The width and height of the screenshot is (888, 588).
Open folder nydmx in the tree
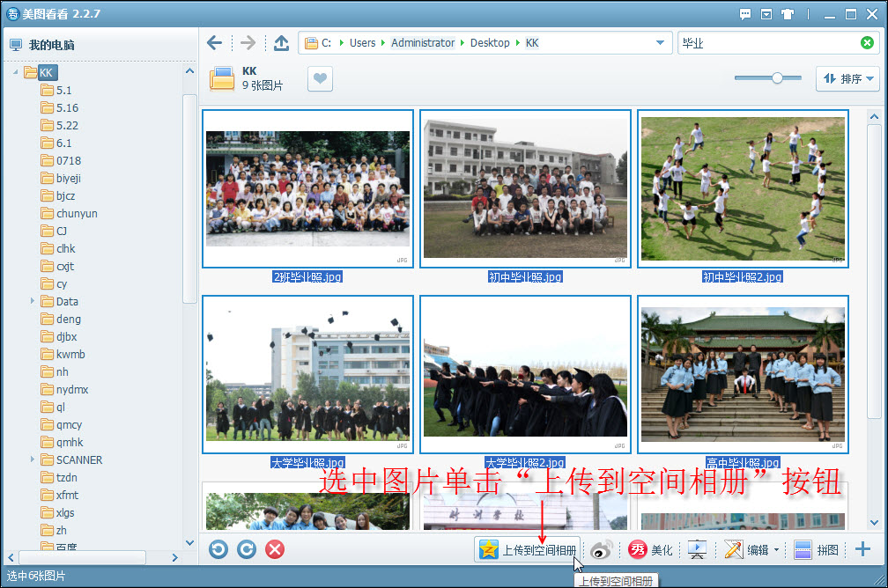(x=64, y=389)
